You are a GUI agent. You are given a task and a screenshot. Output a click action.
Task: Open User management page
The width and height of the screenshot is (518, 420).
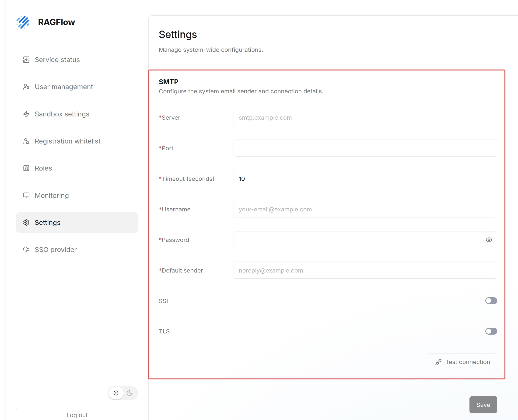[77, 87]
